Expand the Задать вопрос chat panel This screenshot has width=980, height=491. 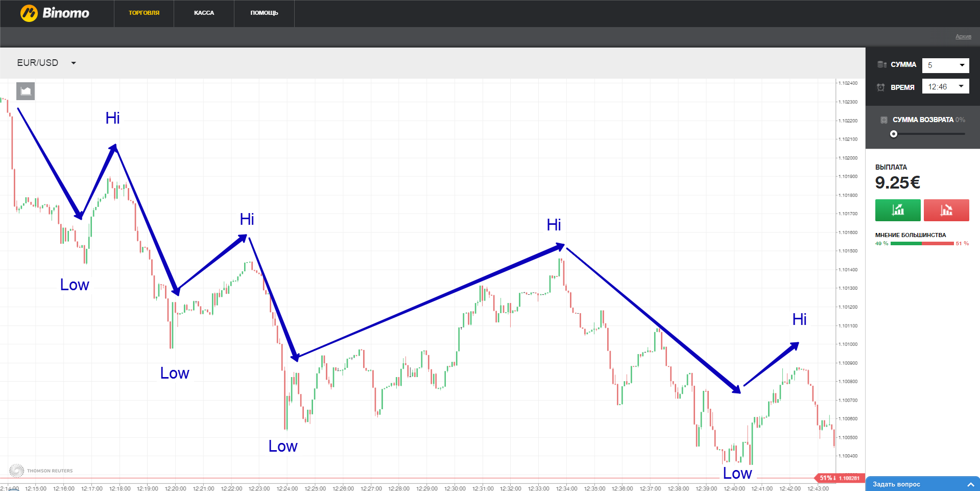pos(970,484)
